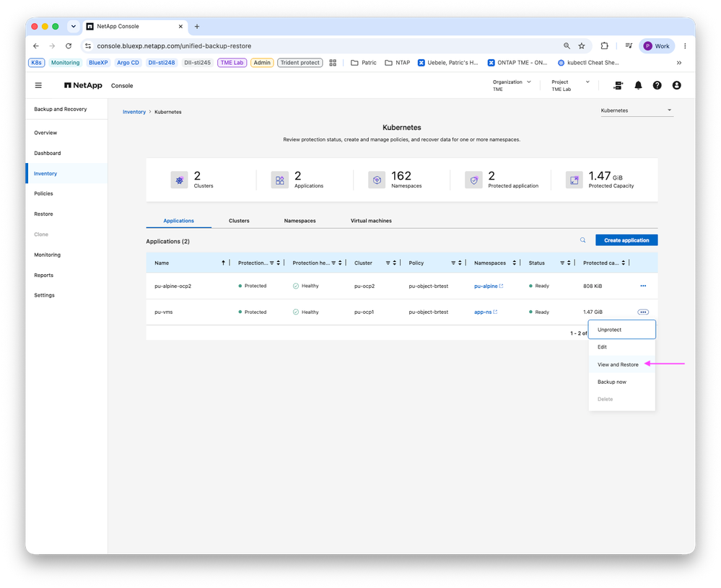Open the browser tab search dropdown

73,27
